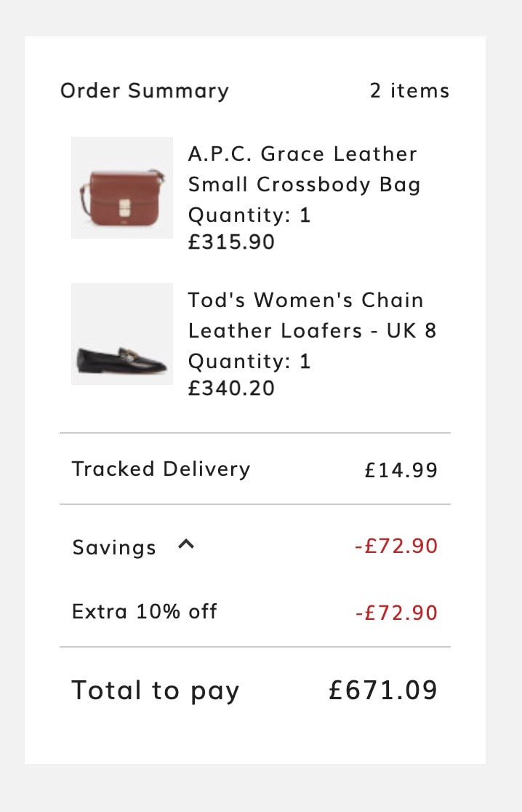Click the -£72.90 savings amount

coord(397,546)
